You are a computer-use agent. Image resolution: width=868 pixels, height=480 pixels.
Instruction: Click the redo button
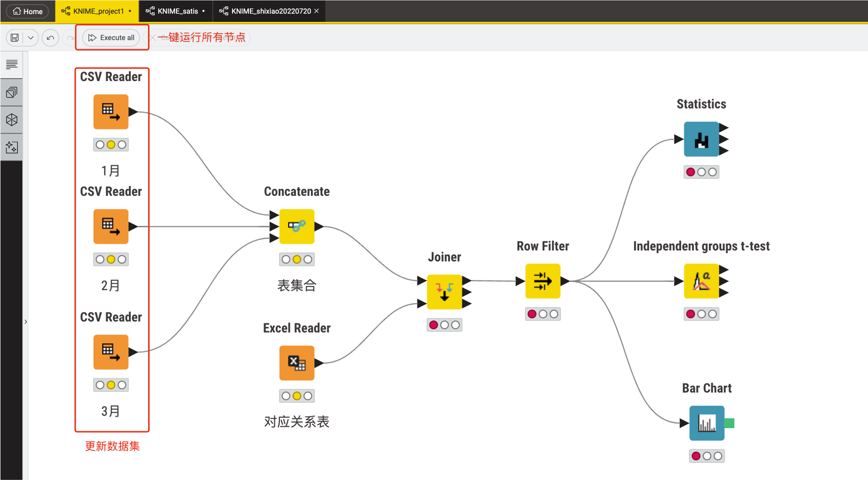coord(70,38)
